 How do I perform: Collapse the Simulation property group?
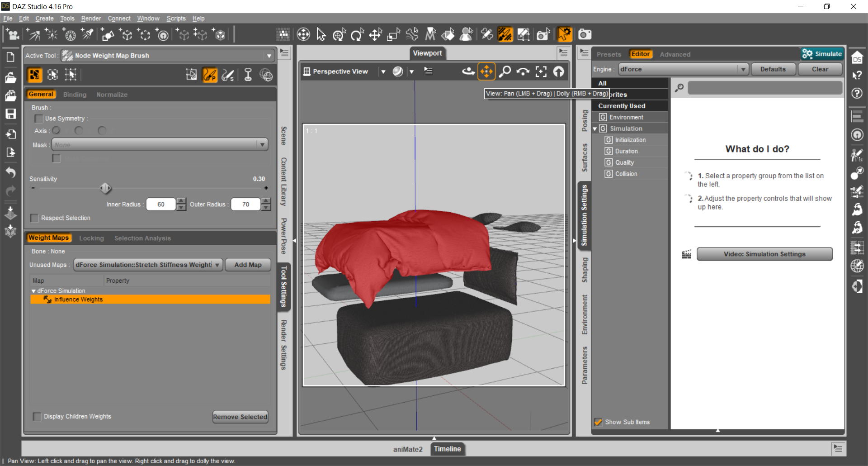(595, 129)
